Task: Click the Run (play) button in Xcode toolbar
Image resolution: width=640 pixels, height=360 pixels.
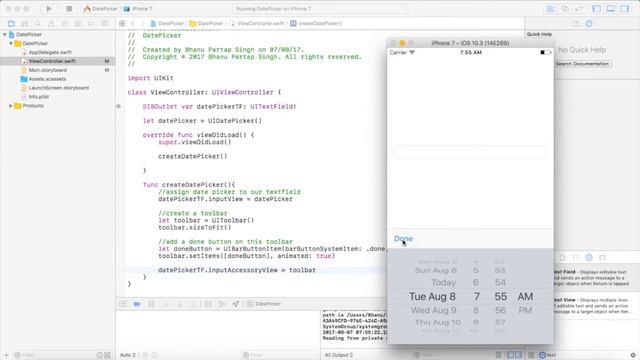Action: click(49, 9)
